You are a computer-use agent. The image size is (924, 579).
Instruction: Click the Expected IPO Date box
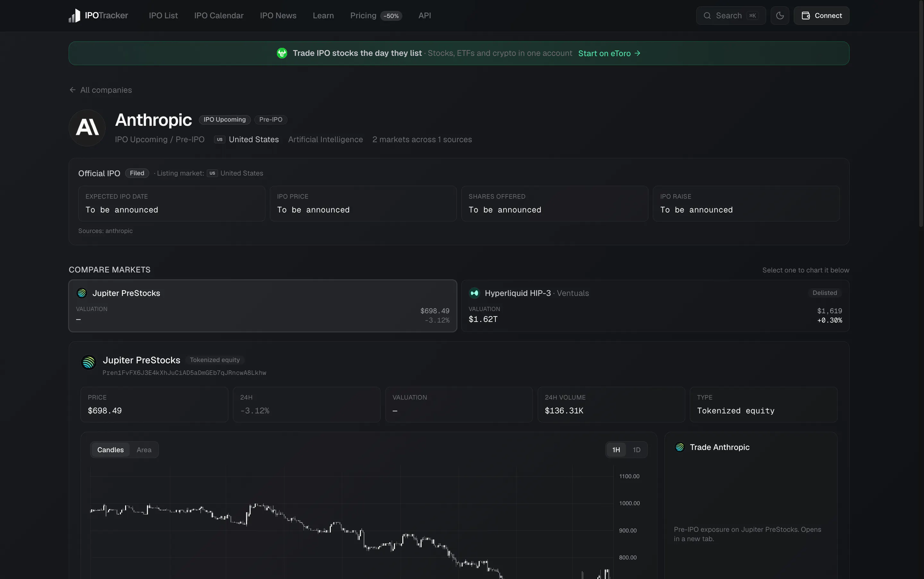pyautogui.click(x=172, y=204)
